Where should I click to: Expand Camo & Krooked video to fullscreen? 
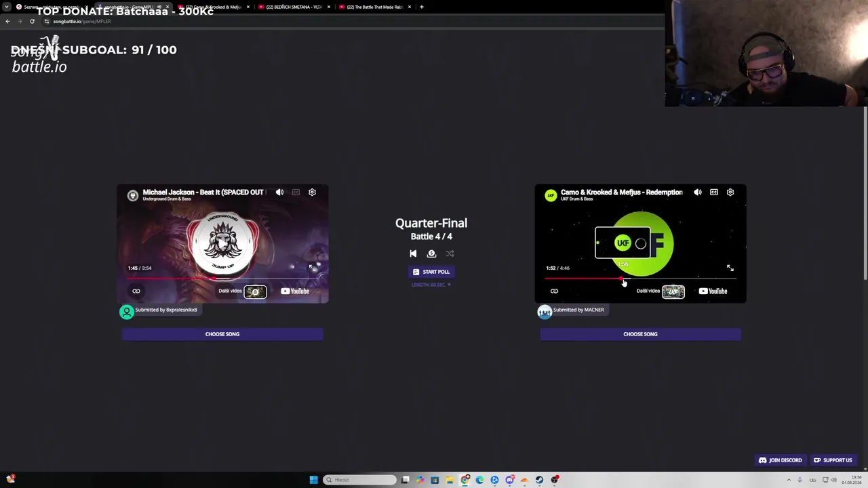730,268
